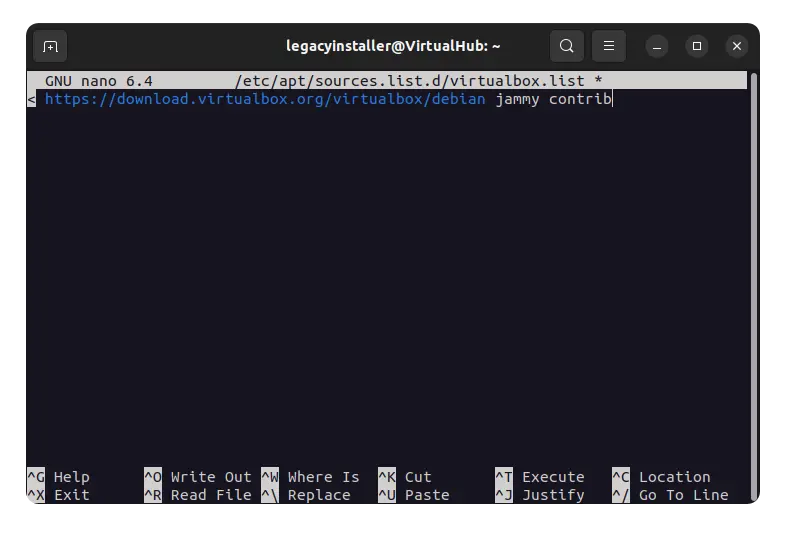Click the ^W Where Is shortcut
The width and height of the screenshot is (786, 533).
[x=310, y=476]
